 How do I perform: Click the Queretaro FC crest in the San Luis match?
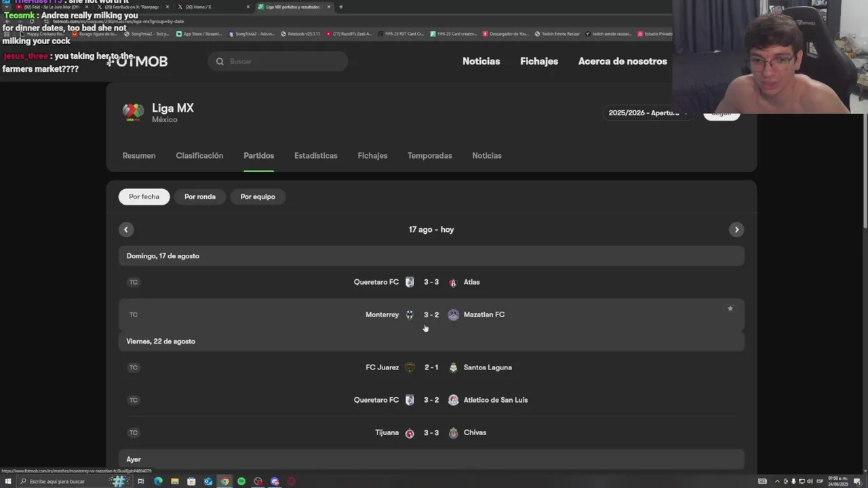point(410,400)
